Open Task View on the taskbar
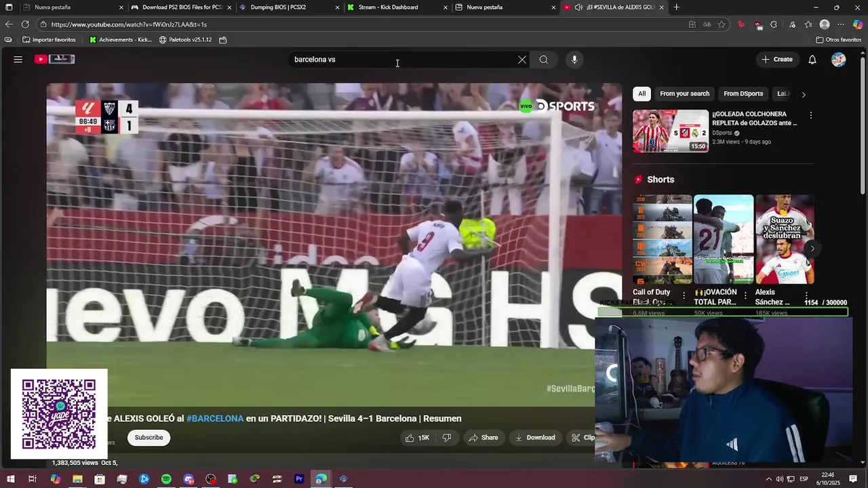Image resolution: width=868 pixels, height=488 pixels. (x=33, y=479)
